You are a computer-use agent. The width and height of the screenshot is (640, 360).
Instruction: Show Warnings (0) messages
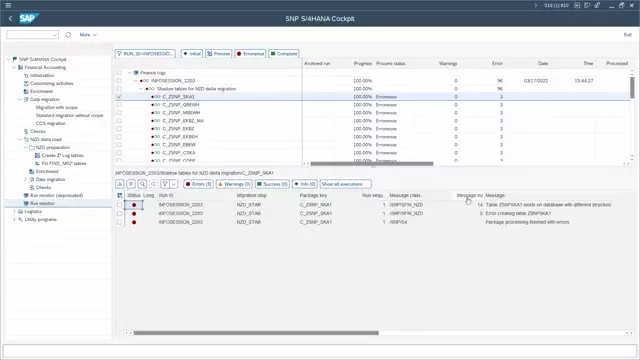point(234,184)
